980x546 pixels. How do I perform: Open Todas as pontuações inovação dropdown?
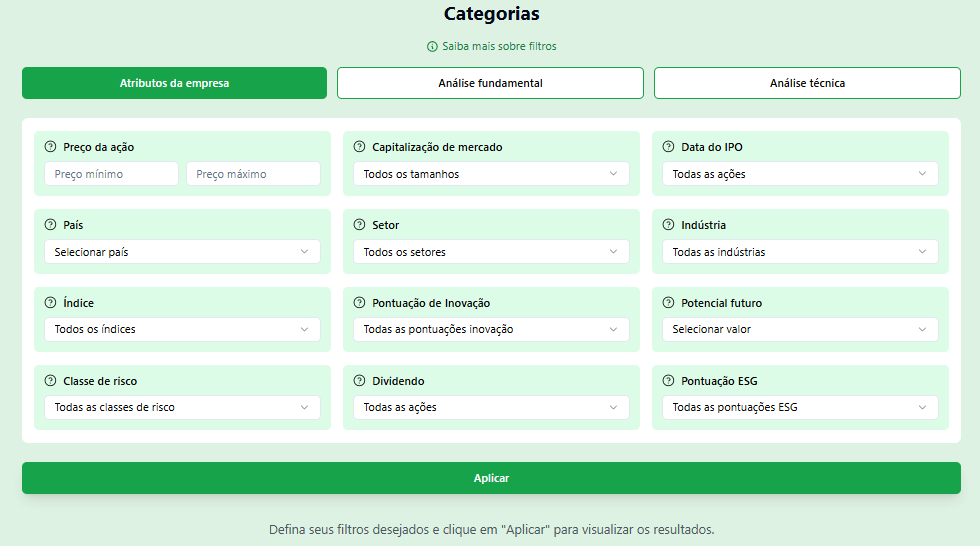[491, 329]
